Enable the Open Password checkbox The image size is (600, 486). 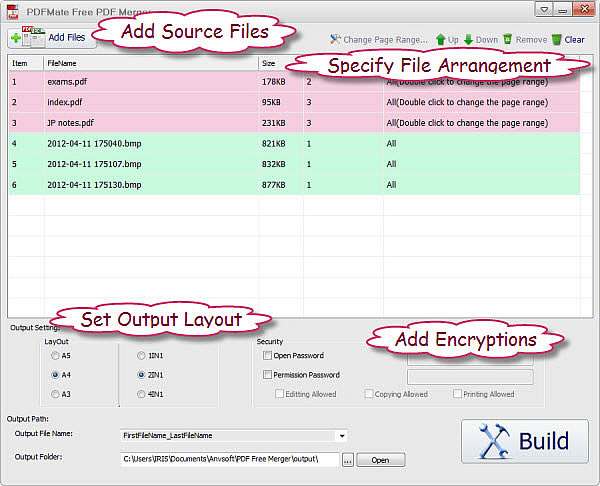point(267,355)
